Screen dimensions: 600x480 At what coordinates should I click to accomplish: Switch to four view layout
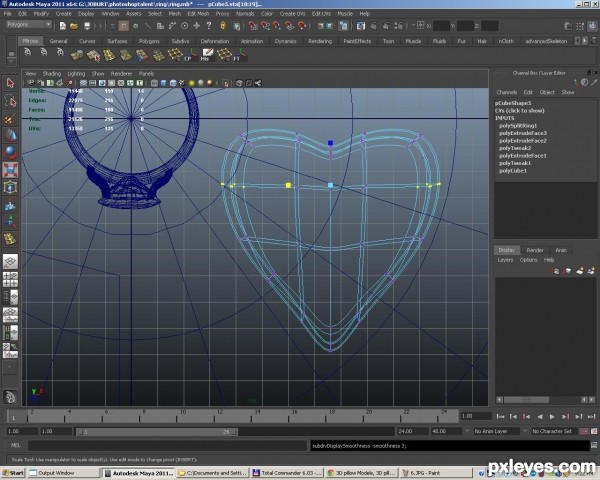[x=10, y=279]
